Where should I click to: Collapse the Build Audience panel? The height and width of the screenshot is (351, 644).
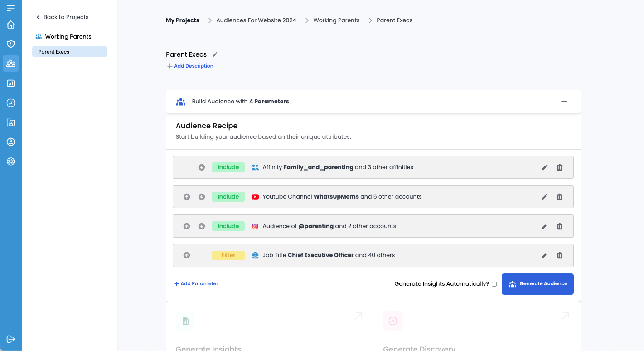coord(564,102)
